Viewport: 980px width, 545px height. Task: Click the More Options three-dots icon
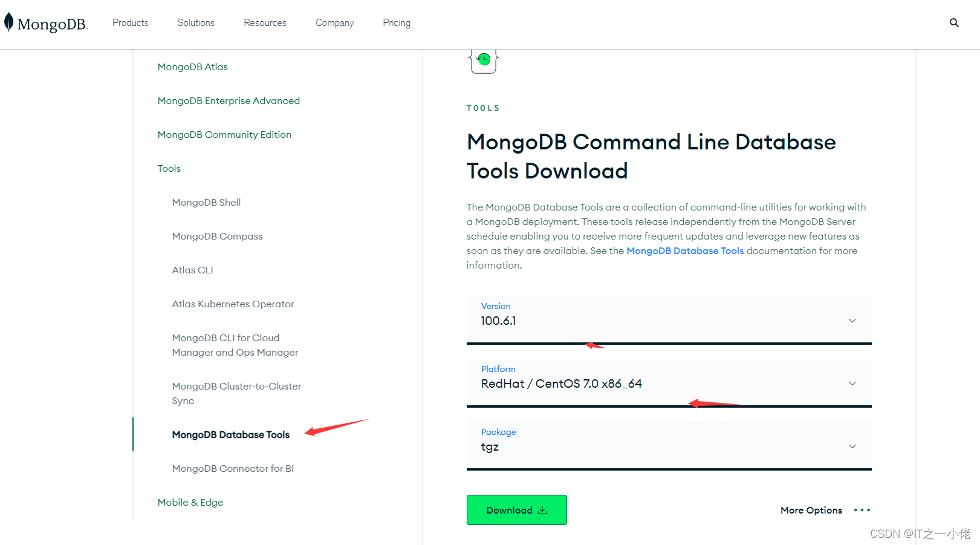pyautogui.click(x=862, y=510)
